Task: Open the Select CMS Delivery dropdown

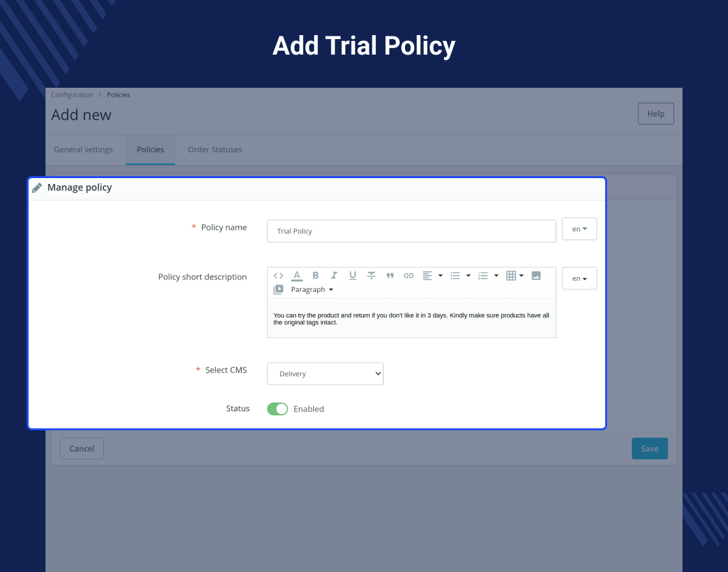Action: (325, 374)
